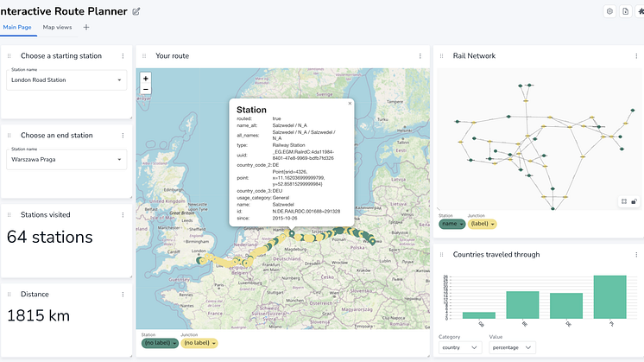Click the BE bar in the chart
The image size is (644, 362).
[x=522, y=305]
